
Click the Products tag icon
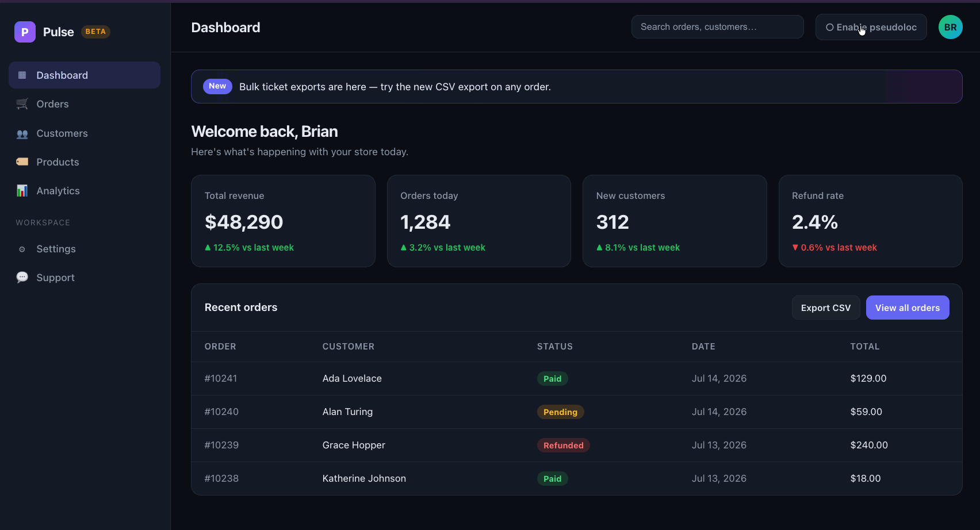click(22, 162)
